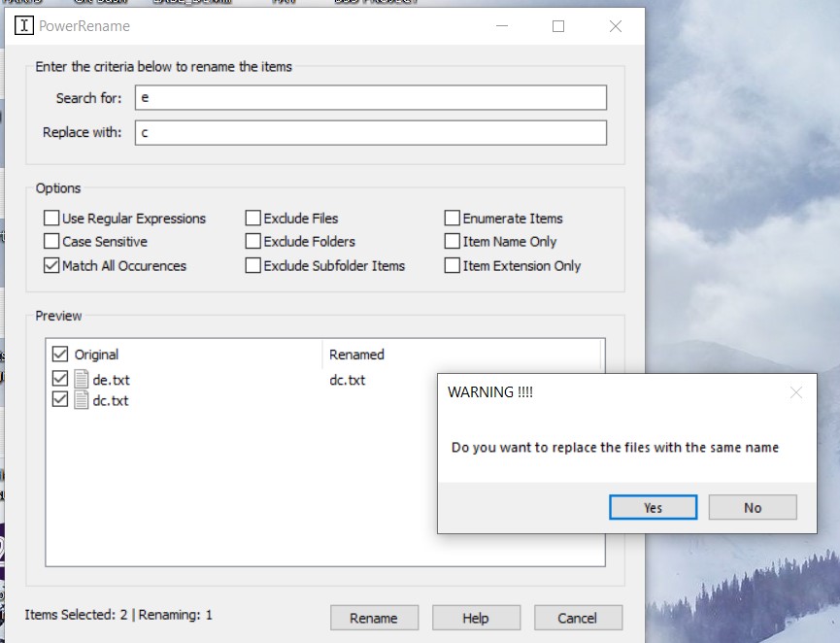Enable Item Name Only

pos(453,241)
